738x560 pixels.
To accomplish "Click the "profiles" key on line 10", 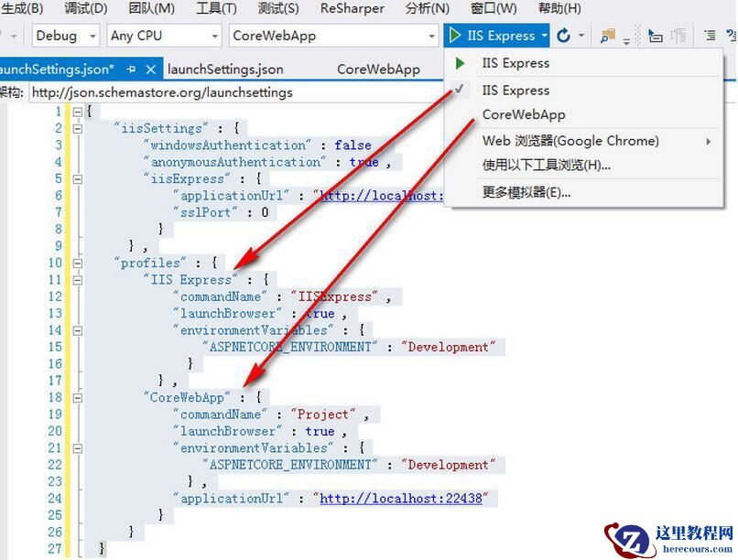I will 150,264.
